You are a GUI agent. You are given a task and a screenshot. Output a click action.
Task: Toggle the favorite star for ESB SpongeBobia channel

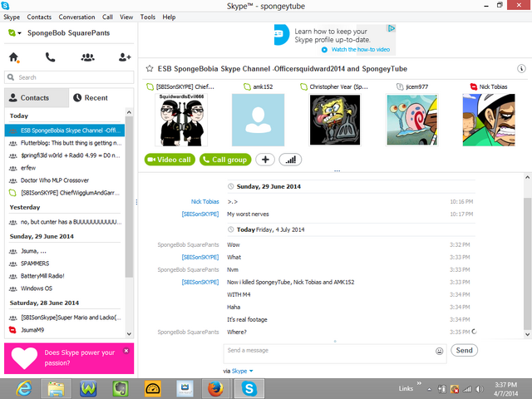(150, 68)
